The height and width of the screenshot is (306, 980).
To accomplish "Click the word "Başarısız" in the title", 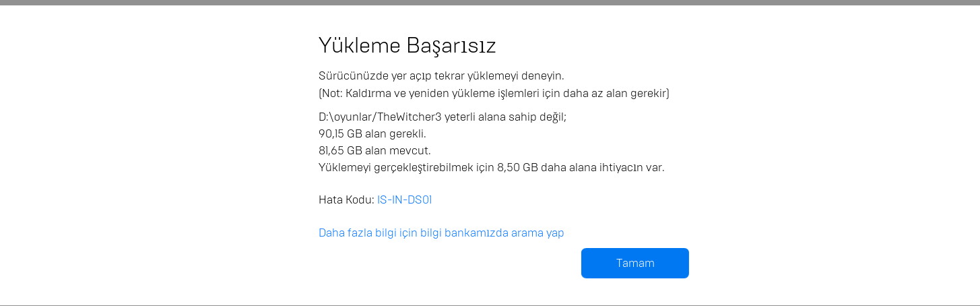I will pos(451,45).
